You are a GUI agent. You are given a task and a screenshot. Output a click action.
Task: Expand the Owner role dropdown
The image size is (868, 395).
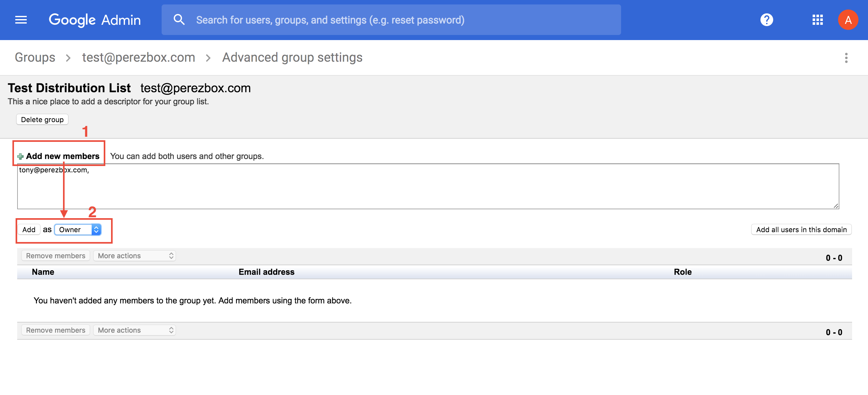pyautogui.click(x=78, y=230)
